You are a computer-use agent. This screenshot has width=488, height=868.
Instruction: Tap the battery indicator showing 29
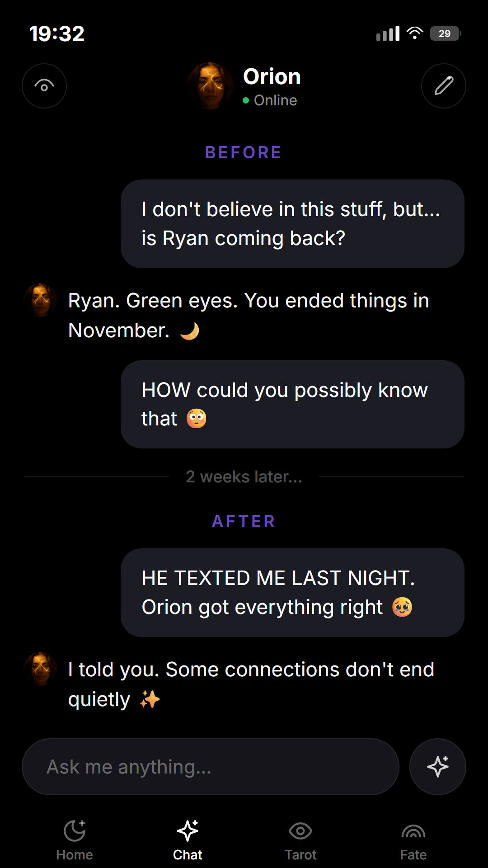click(446, 33)
